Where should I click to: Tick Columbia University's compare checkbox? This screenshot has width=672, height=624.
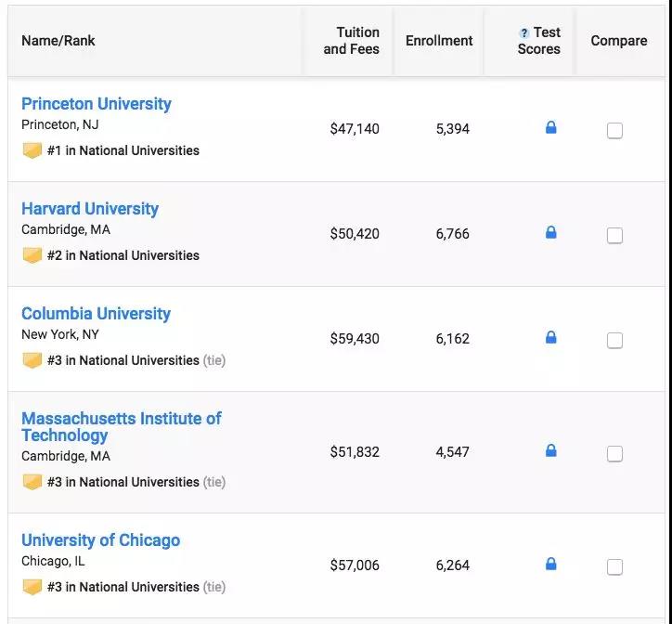click(614, 341)
